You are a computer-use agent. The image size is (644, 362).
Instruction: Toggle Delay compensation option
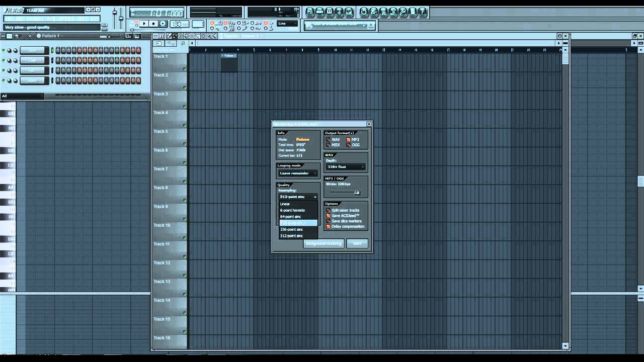[x=329, y=226]
